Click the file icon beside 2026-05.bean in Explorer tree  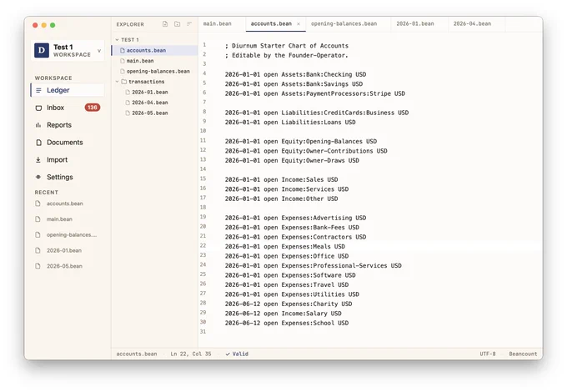coord(128,113)
